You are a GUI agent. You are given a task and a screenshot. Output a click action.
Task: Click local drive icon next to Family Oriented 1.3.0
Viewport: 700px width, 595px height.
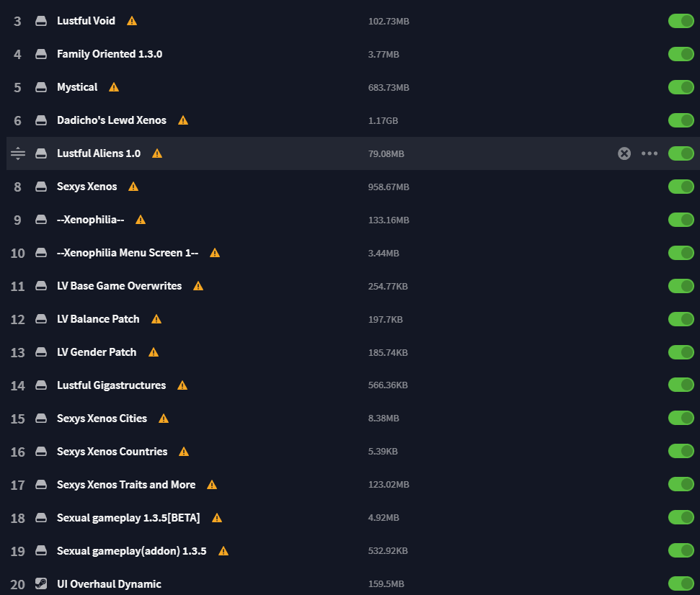point(41,54)
